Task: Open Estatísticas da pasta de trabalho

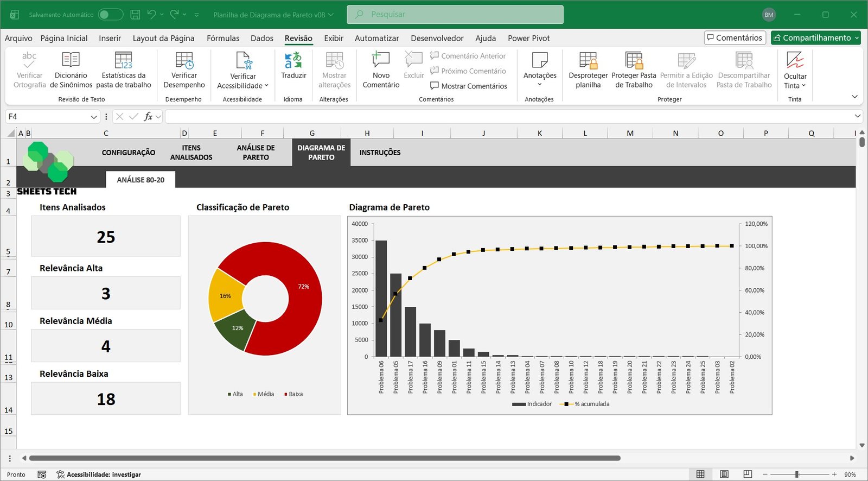Action: pos(124,61)
